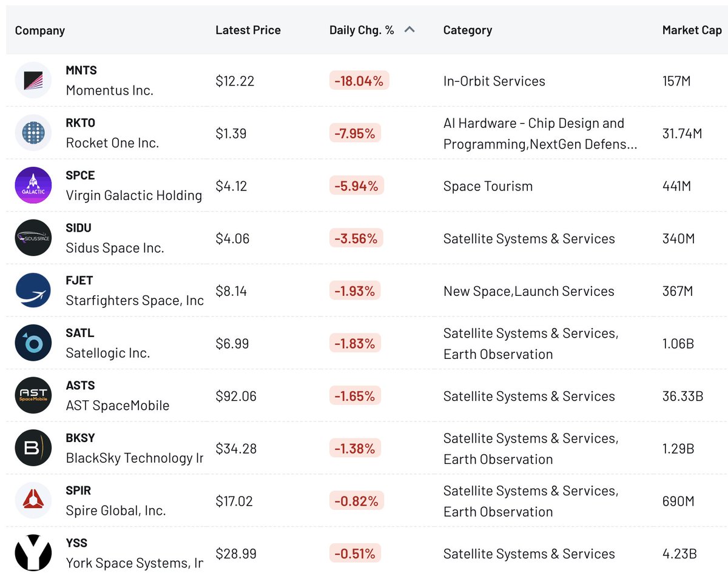Open the Starfighters Space blue jet logo
Image resolution: width=728 pixels, height=576 pixels.
click(x=33, y=290)
